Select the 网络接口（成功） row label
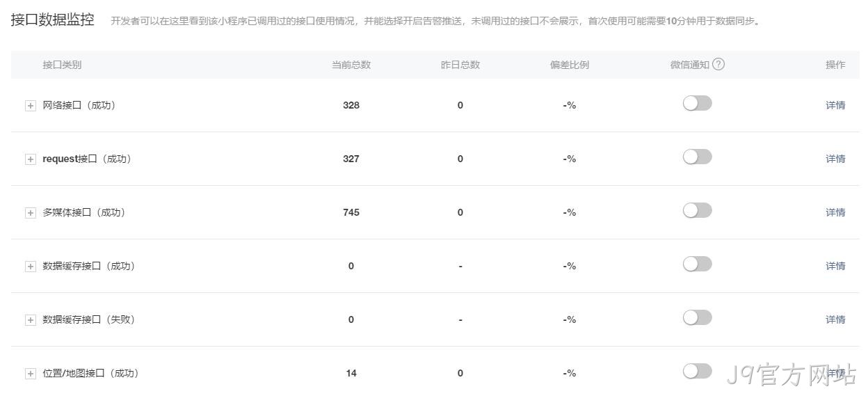Viewport: 868px width, 396px height. coord(79,105)
